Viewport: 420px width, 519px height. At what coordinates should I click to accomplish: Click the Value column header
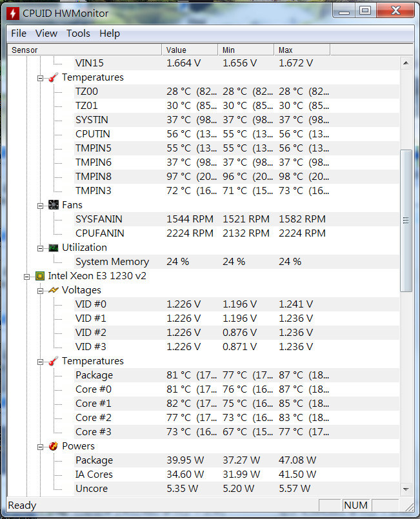click(x=190, y=50)
